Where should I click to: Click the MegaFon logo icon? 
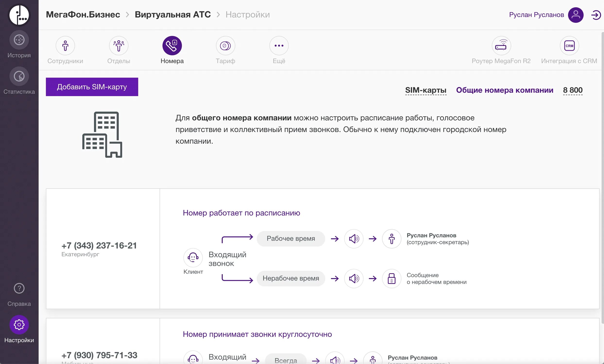click(19, 15)
